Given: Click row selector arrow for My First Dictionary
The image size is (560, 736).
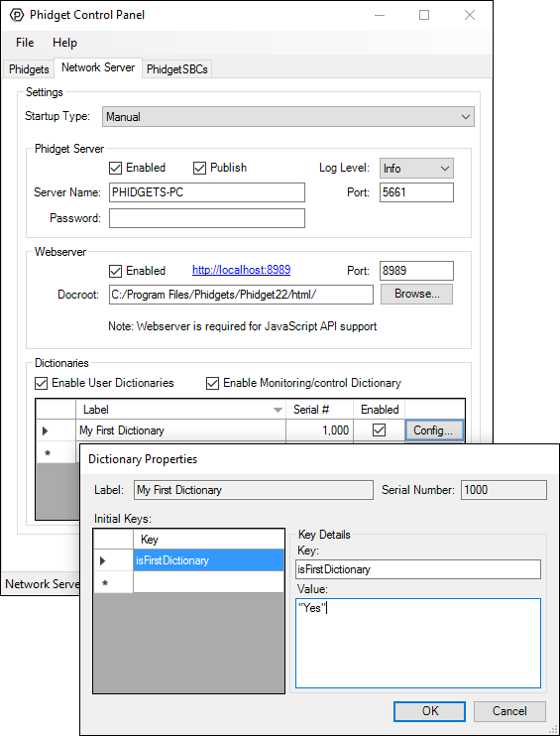Looking at the screenshot, I should [x=46, y=430].
